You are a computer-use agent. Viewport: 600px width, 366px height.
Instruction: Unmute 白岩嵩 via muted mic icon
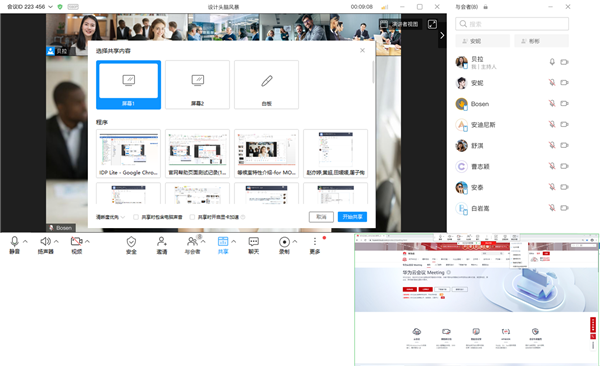pos(552,208)
